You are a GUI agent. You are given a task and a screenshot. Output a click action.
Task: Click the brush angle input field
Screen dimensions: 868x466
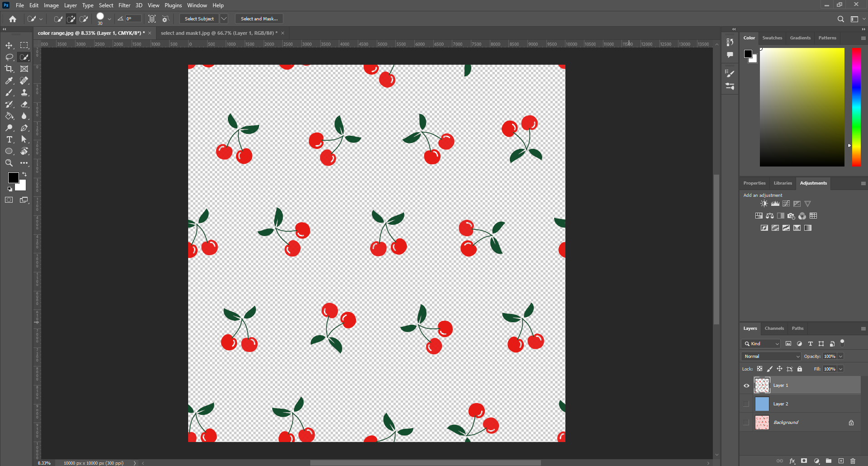tap(133, 19)
